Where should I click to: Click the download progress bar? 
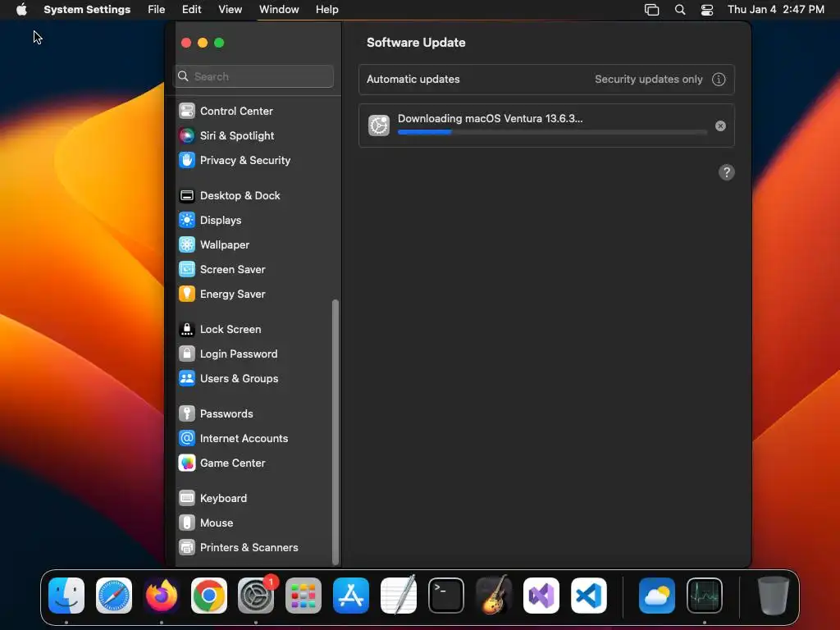552,132
